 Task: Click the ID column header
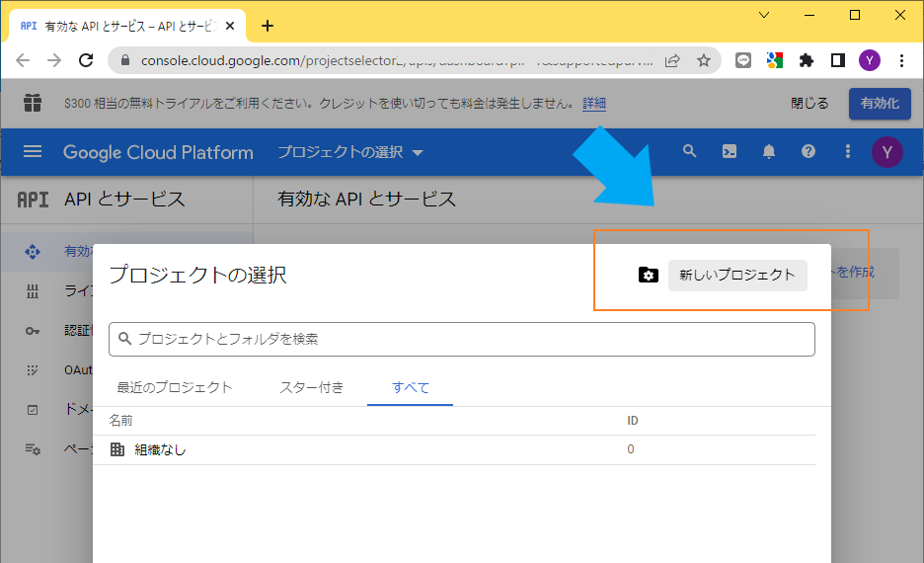633,421
